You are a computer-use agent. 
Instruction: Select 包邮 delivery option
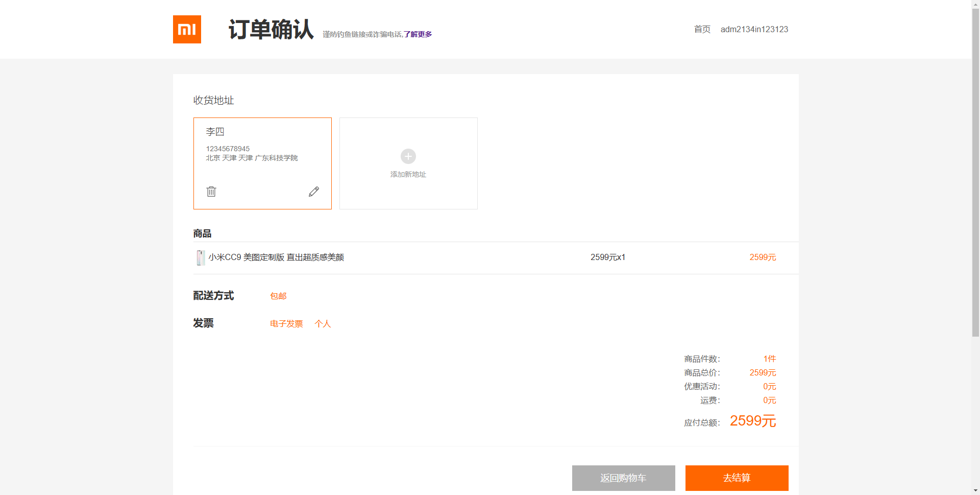coord(278,296)
